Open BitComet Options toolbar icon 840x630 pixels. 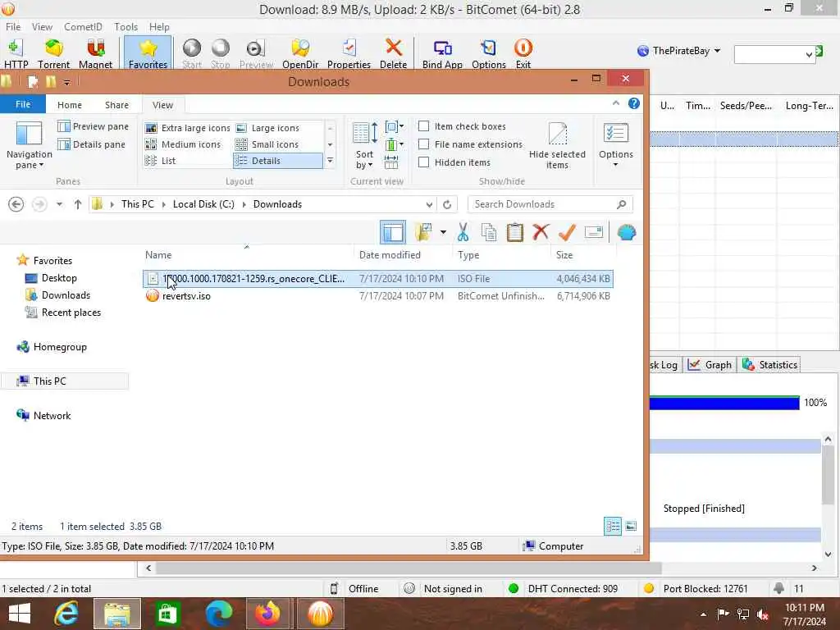pyautogui.click(x=489, y=53)
